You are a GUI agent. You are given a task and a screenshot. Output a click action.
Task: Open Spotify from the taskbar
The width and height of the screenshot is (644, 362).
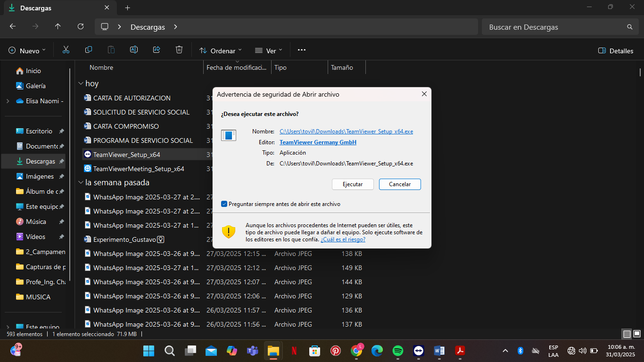point(398,351)
